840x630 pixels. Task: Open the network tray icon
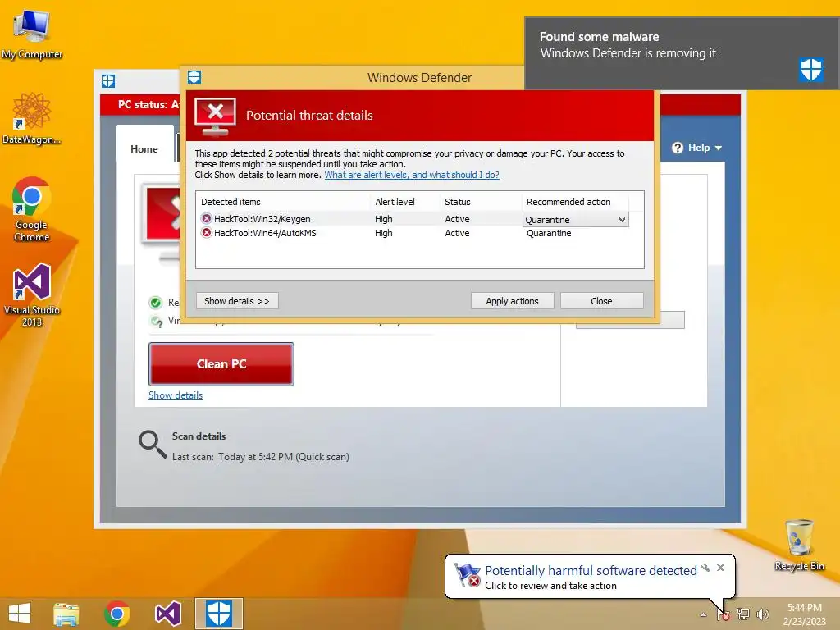click(x=743, y=614)
